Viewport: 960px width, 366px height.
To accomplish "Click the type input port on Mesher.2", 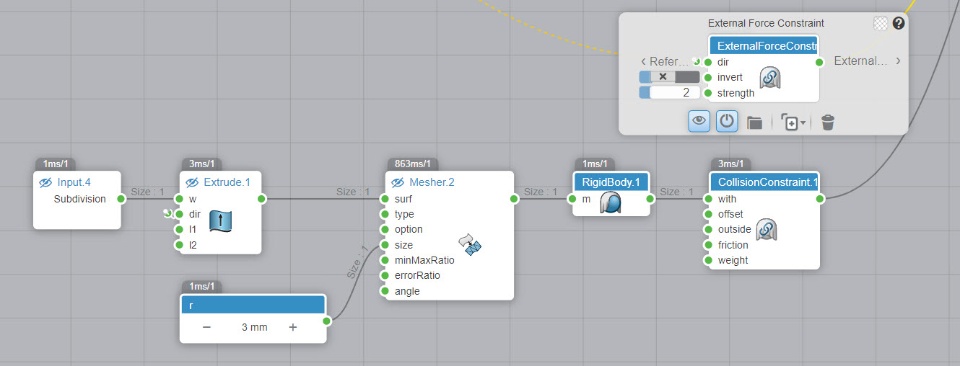I will click(384, 214).
